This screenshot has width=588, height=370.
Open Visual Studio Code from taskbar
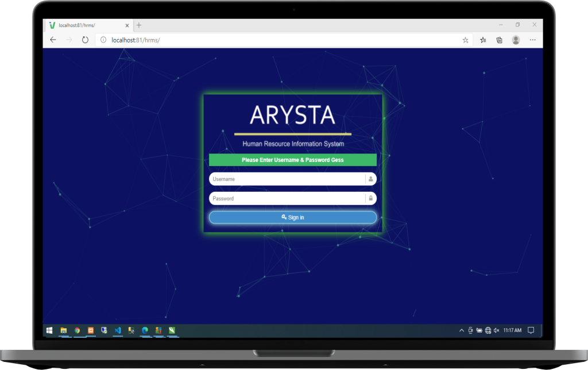[x=118, y=330]
